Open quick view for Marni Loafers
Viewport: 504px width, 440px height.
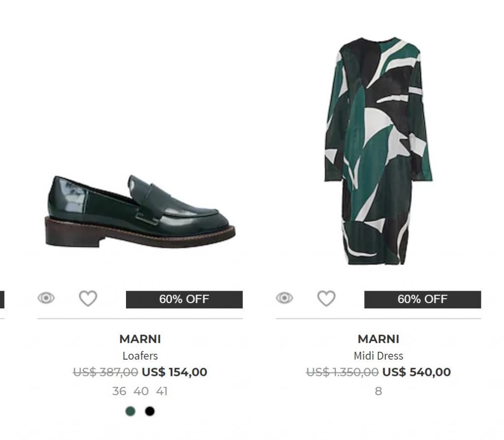(46, 298)
